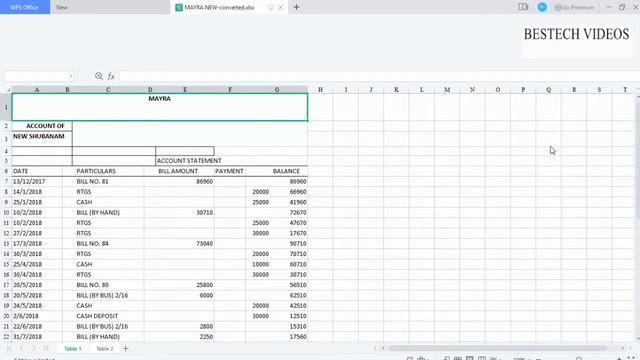640x360 pixels.
Task: Switch to the Table 1 sheet tab
Action: [73, 349]
